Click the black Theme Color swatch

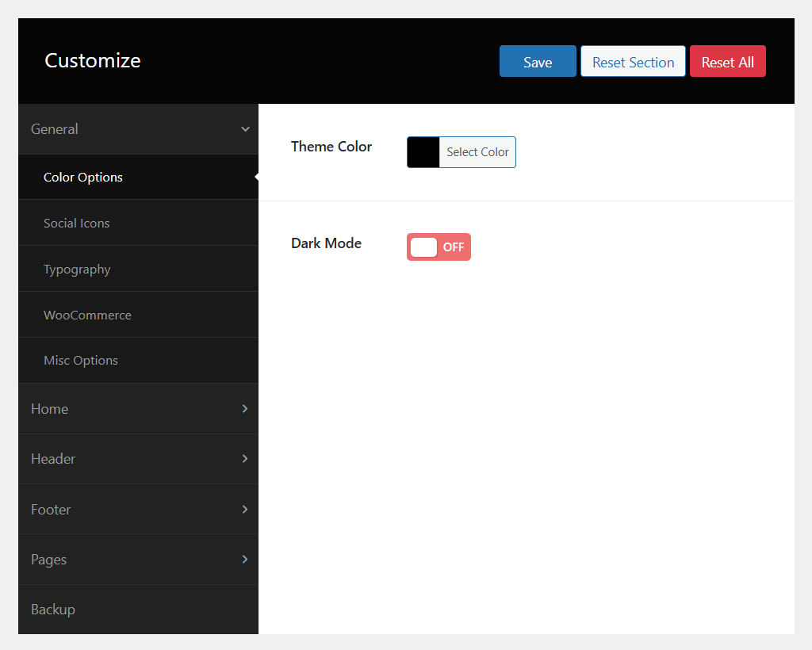[x=423, y=152]
